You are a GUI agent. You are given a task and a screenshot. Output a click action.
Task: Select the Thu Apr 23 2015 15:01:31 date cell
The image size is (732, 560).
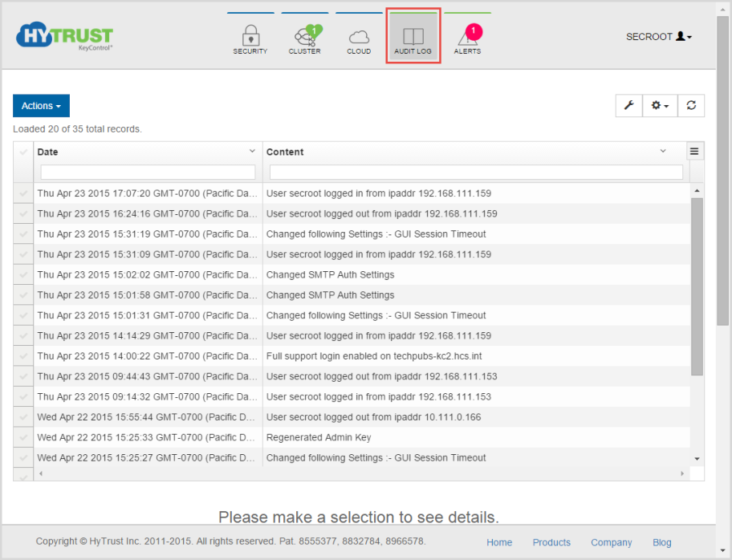pos(148,315)
